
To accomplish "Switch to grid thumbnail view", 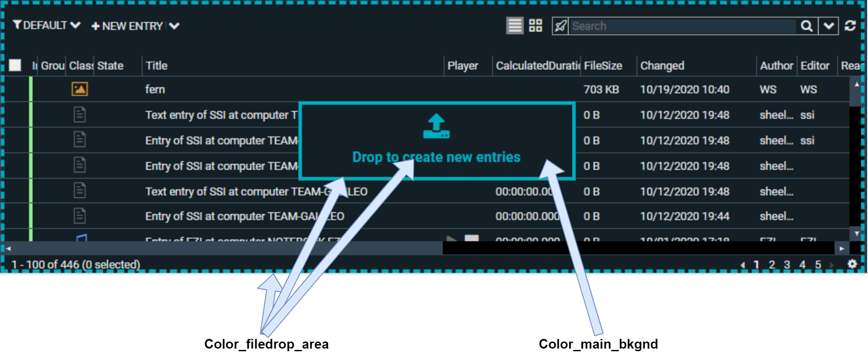I will [x=535, y=26].
